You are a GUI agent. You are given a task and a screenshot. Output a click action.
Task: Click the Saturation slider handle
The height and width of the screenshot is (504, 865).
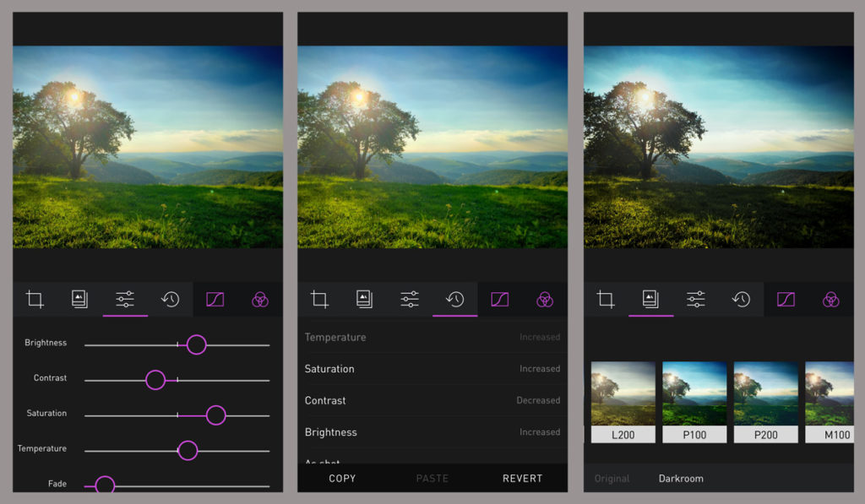tap(215, 415)
